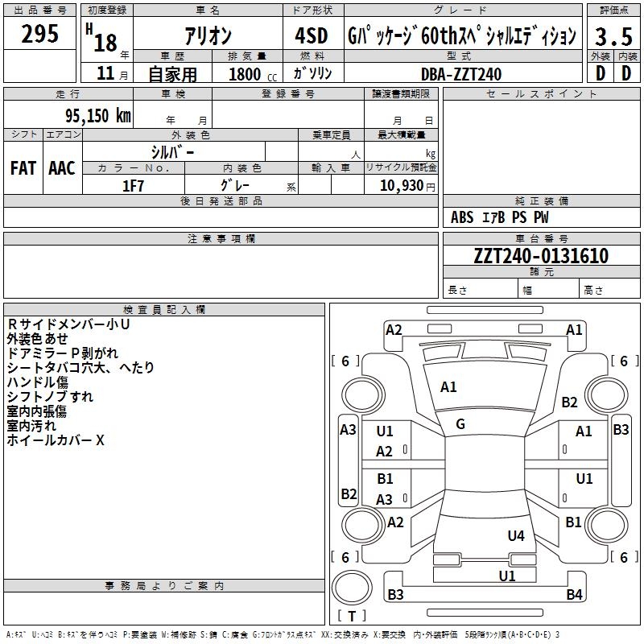
Task: Click the 注意事項欄 header
Action: click(x=221, y=238)
